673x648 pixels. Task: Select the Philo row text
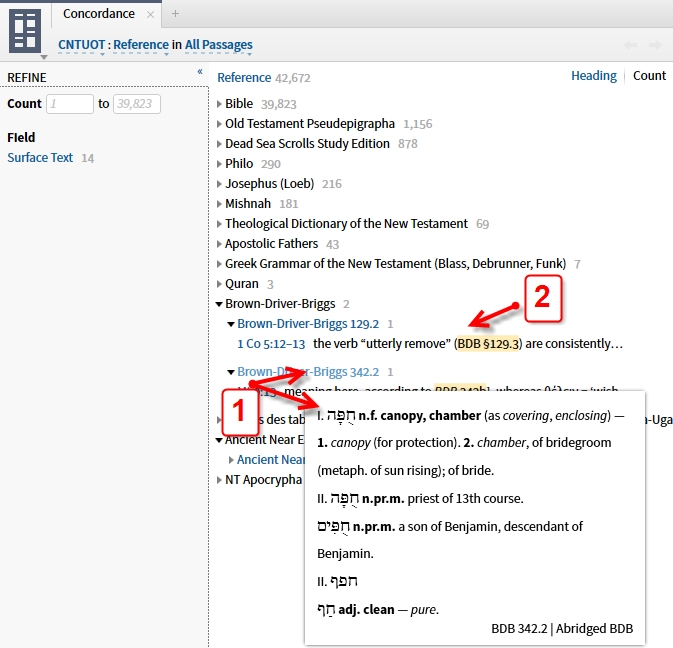click(x=239, y=164)
